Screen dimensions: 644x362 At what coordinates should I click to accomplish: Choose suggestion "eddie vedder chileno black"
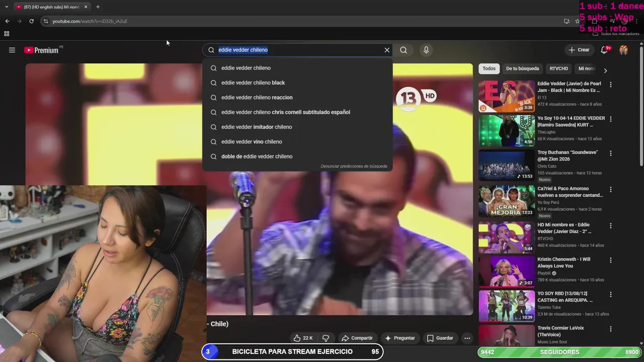[x=297, y=82]
